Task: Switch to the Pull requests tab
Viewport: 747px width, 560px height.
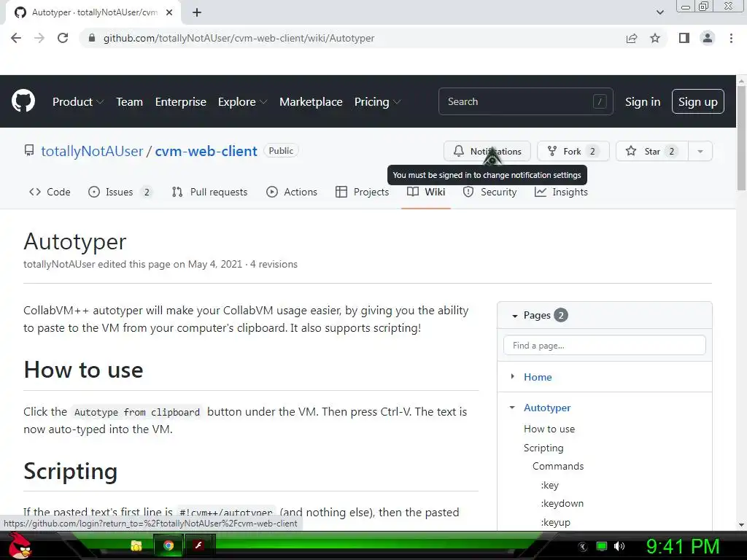Action: tap(209, 192)
